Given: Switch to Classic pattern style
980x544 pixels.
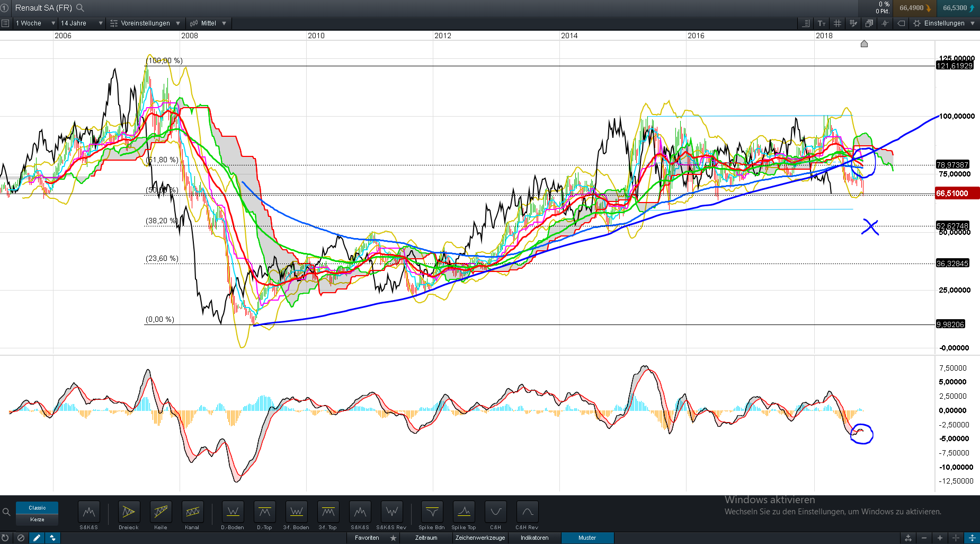Looking at the screenshot, I should tap(37, 508).
